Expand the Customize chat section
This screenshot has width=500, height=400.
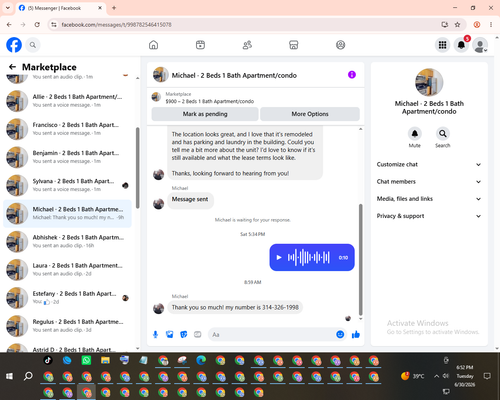point(429,164)
